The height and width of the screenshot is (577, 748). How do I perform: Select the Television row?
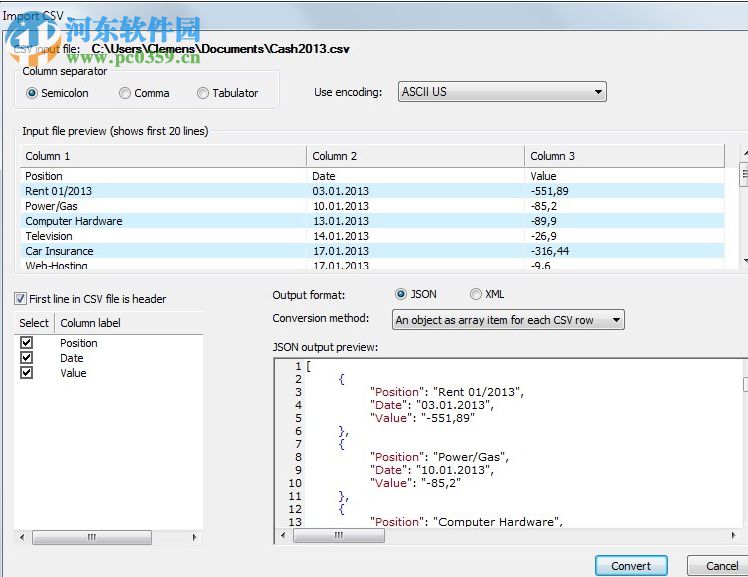coord(372,236)
